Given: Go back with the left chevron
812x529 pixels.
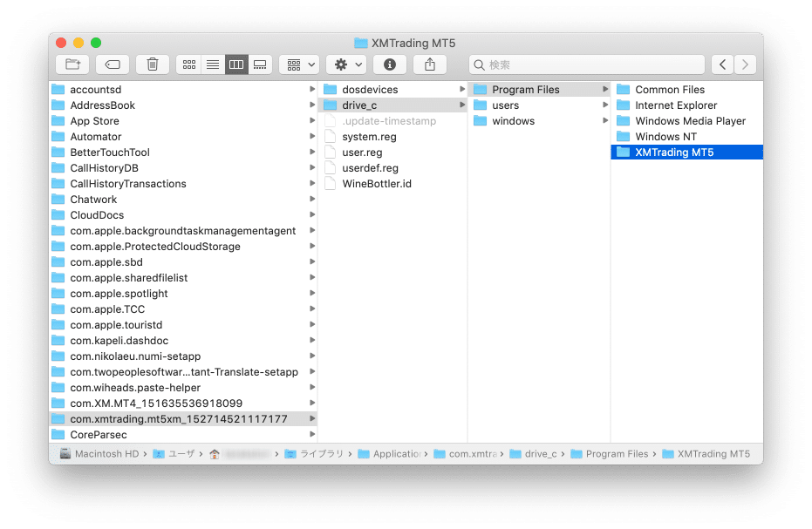Looking at the screenshot, I should [723, 64].
